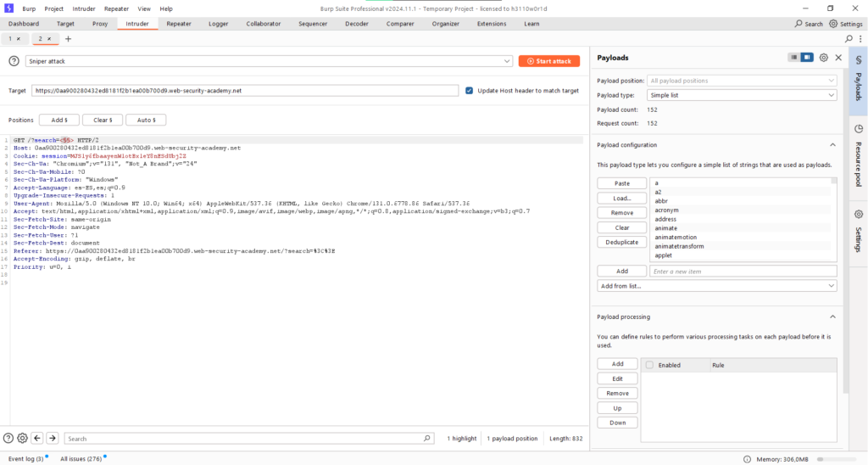Click Remove button in payload configuration
868x465 pixels.
[x=621, y=213]
